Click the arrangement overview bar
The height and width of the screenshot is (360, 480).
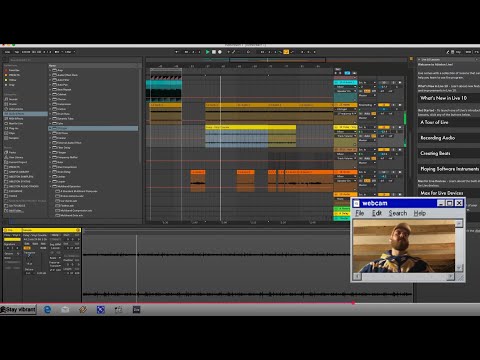coord(277,60)
